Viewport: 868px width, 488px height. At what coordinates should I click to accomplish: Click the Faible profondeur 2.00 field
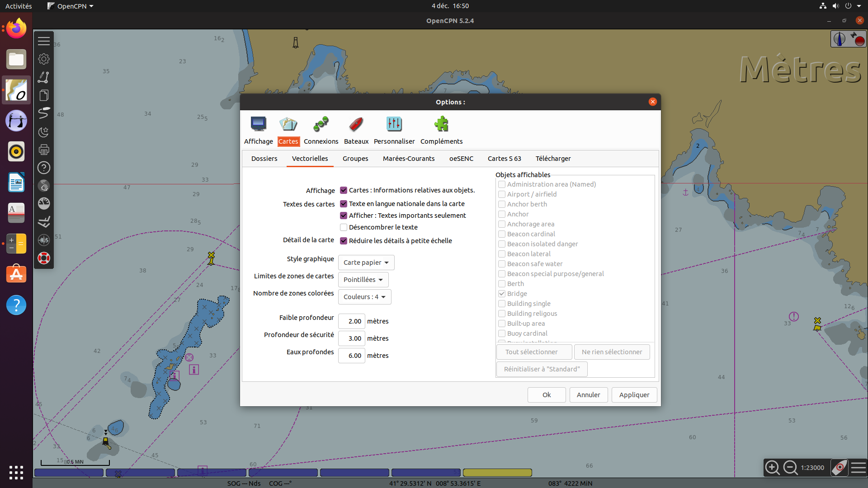click(x=352, y=321)
